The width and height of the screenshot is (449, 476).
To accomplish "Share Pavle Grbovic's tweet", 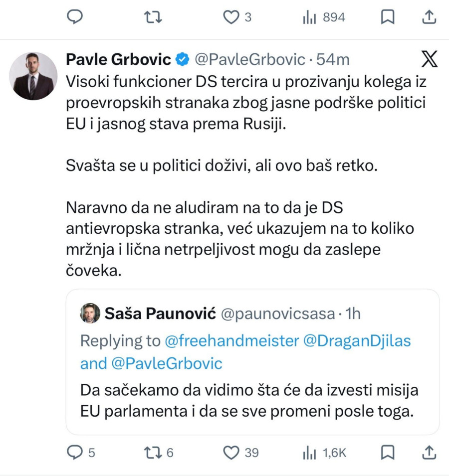I will (429, 16).
